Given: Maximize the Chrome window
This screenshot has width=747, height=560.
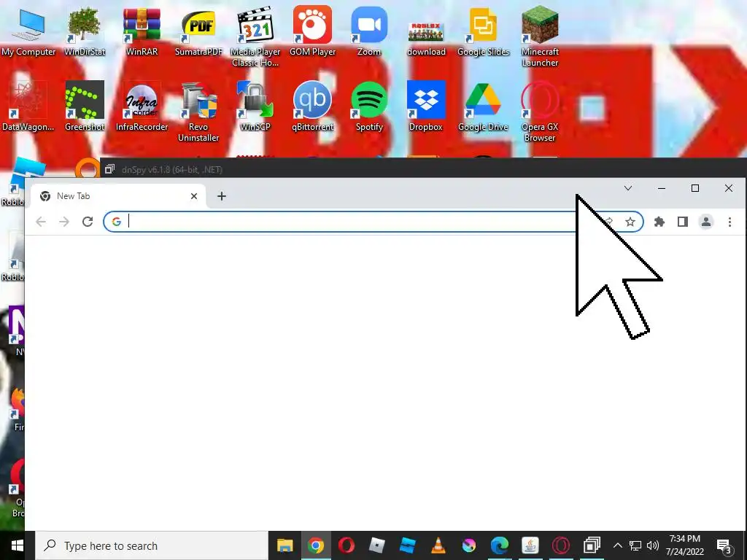Looking at the screenshot, I should point(695,188).
